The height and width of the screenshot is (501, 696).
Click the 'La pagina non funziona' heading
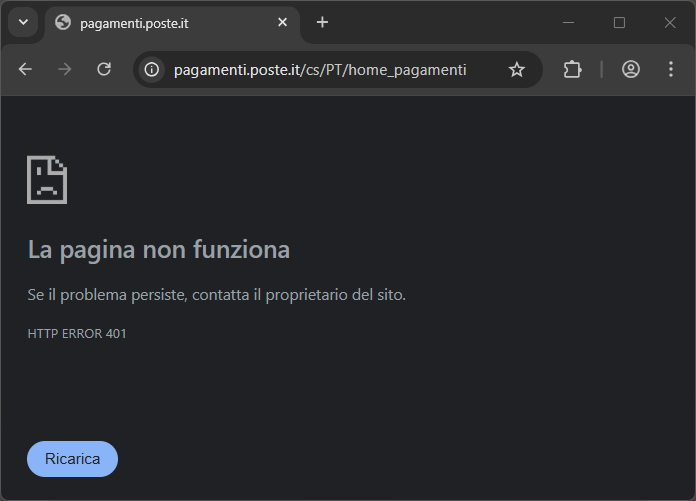click(158, 250)
